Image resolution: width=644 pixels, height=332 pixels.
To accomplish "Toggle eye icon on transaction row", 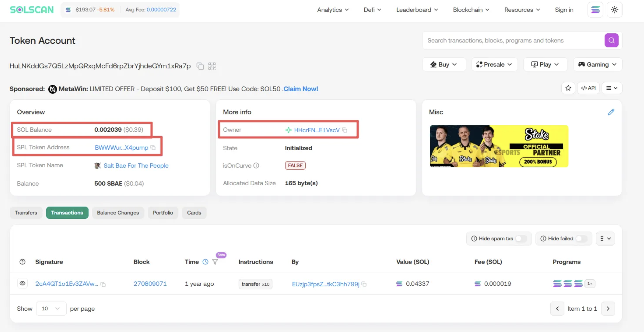I will point(22,284).
